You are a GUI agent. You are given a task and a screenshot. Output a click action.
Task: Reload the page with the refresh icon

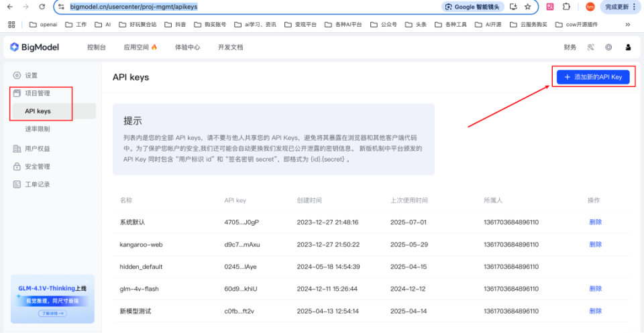click(x=42, y=7)
